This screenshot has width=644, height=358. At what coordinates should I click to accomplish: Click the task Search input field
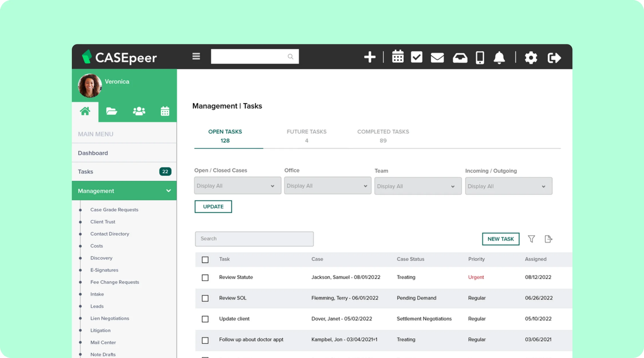tap(254, 239)
